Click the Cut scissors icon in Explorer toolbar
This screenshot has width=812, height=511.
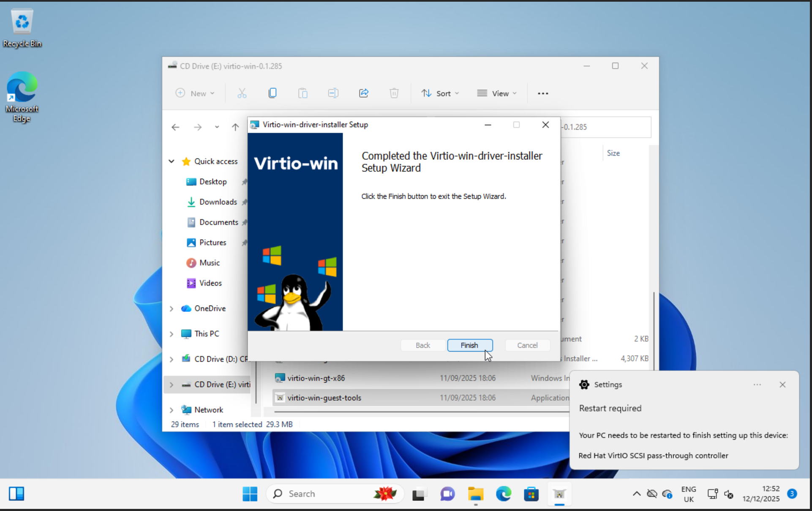click(242, 93)
